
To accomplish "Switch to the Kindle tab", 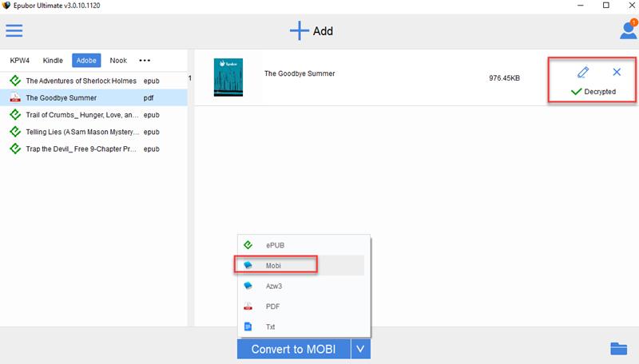I will coord(53,60).
